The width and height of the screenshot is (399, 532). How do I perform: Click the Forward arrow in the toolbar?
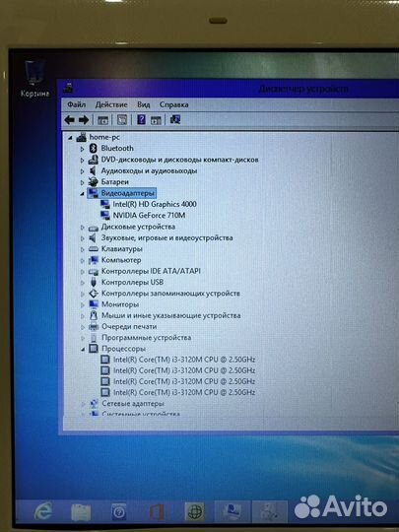(84, 120)
